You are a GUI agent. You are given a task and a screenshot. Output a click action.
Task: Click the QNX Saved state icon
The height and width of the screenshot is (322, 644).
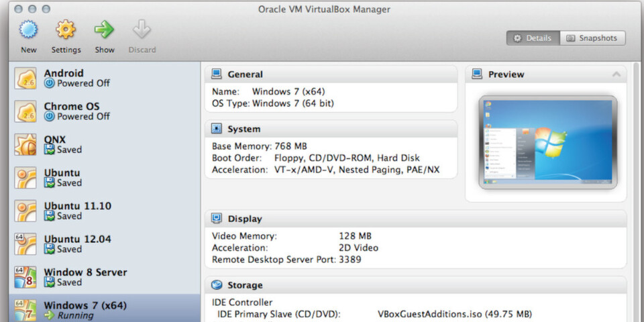tap(49, 150)
